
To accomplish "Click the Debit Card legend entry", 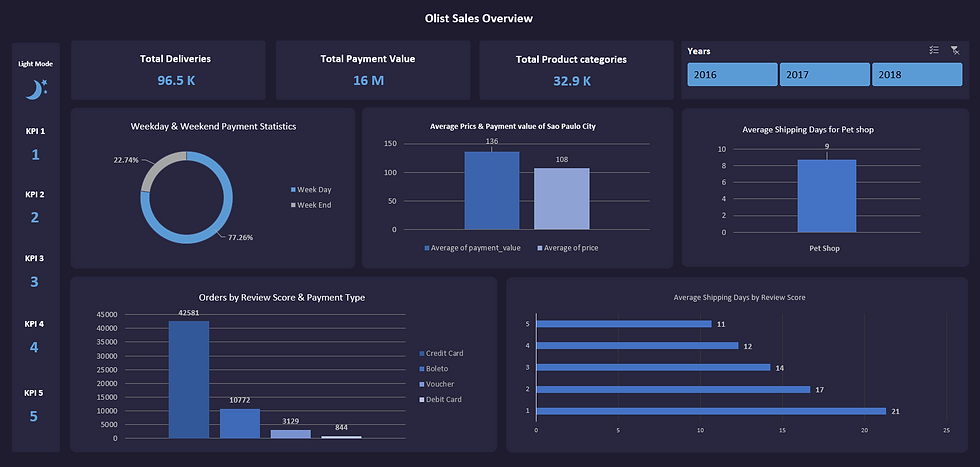I will [x=440, y=399].
